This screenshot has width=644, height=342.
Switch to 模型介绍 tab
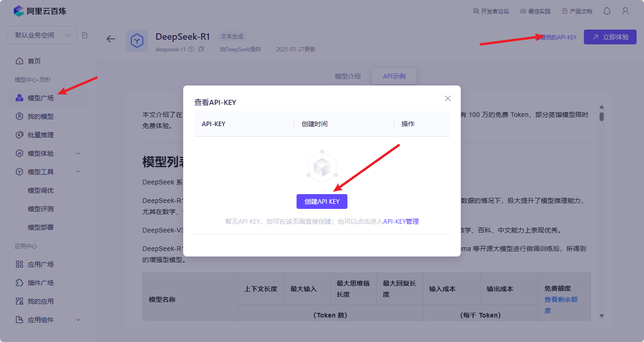click(348, 76)
